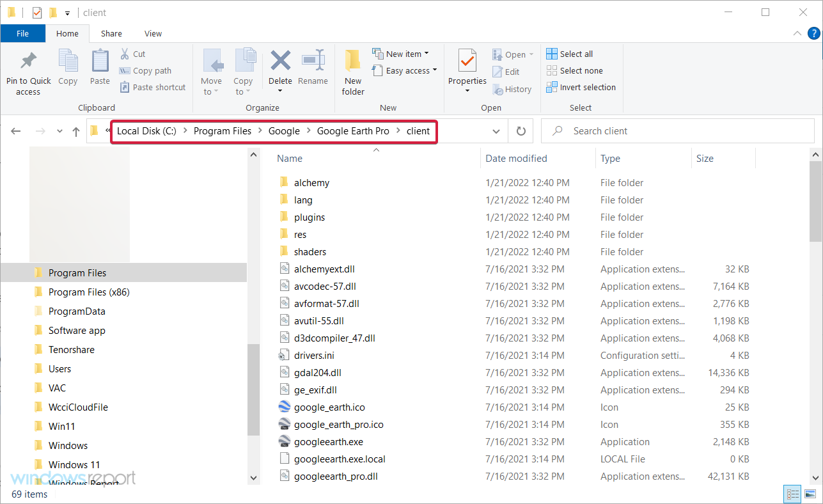Click the blue Help question mark icon
The width and height of the screenshot is (823, 504).
point(814,33)
